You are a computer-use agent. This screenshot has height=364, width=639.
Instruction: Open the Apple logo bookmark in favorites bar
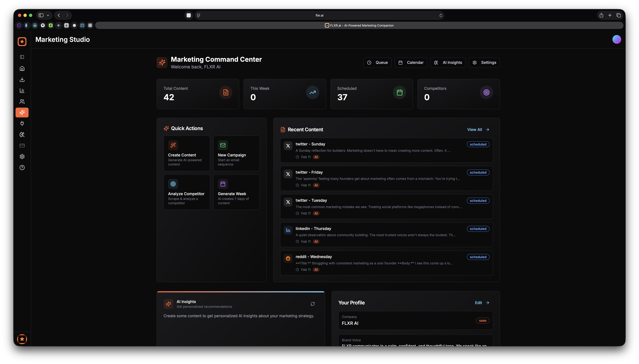(66, 25)
